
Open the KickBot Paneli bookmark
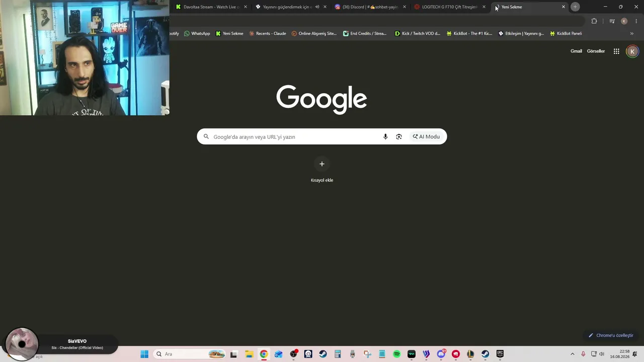[566, 34]
